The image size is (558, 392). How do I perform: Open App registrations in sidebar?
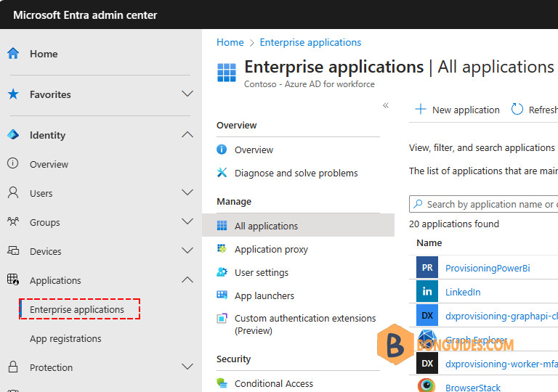65,338
